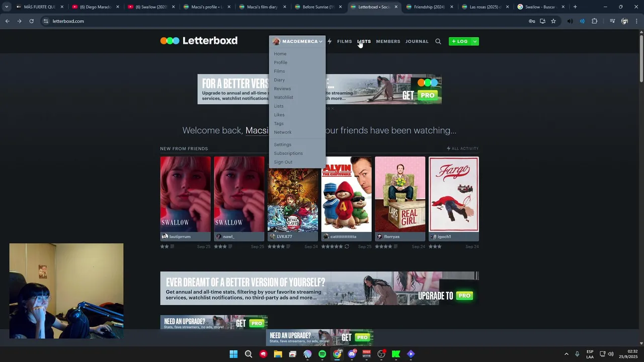The width and height of the screenshot is (644, 362).
Task: Click the green + LOG button
Action: (x=459, y=41)
